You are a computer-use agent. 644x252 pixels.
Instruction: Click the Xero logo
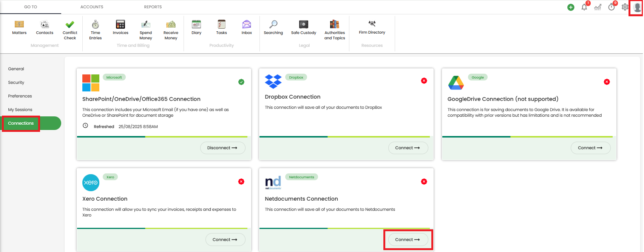point(91,182)
